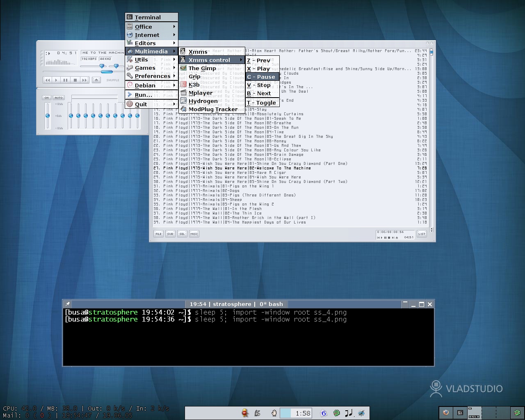Screen dimensions: 525x420
Task: Click the Firefox icon in bottom-right dock
Action: pos(446,413)
